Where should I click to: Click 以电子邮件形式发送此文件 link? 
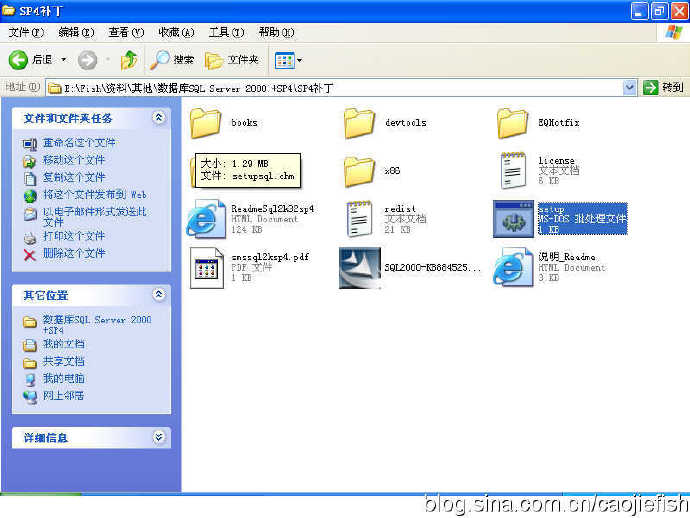click(x=94, y=217)
